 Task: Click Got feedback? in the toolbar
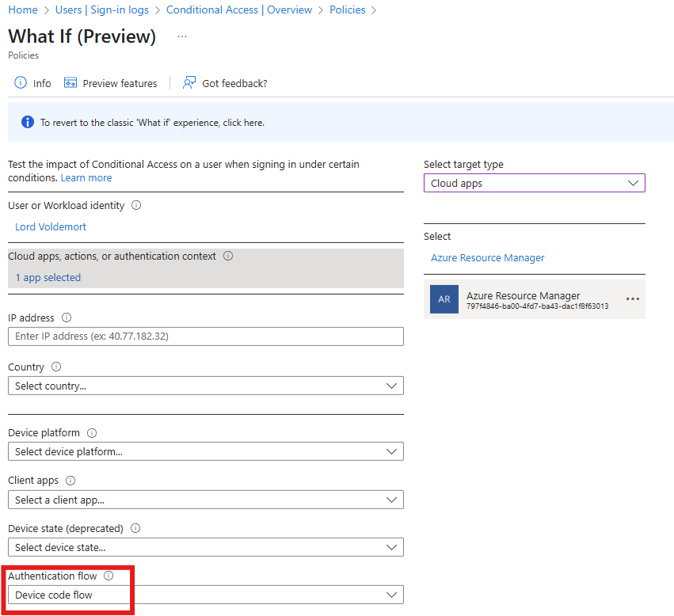[225, 83]
